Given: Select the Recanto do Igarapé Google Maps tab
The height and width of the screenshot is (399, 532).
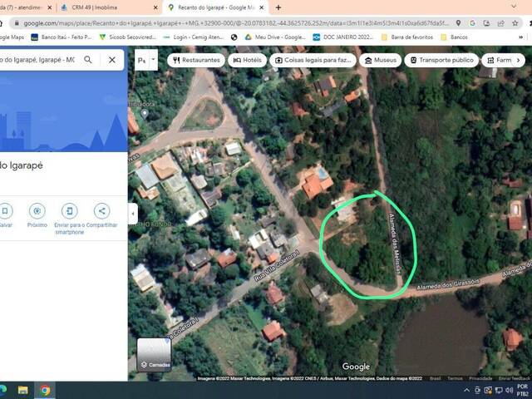Looking at the screenshot, I should click(216, 7).
